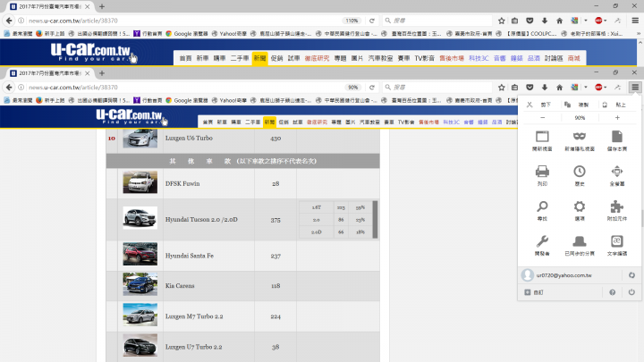The height and width of the screenshot is (362, 644).
Task: Click the Find magnifier icon in menu panel
Action: (x=542, y=206)
